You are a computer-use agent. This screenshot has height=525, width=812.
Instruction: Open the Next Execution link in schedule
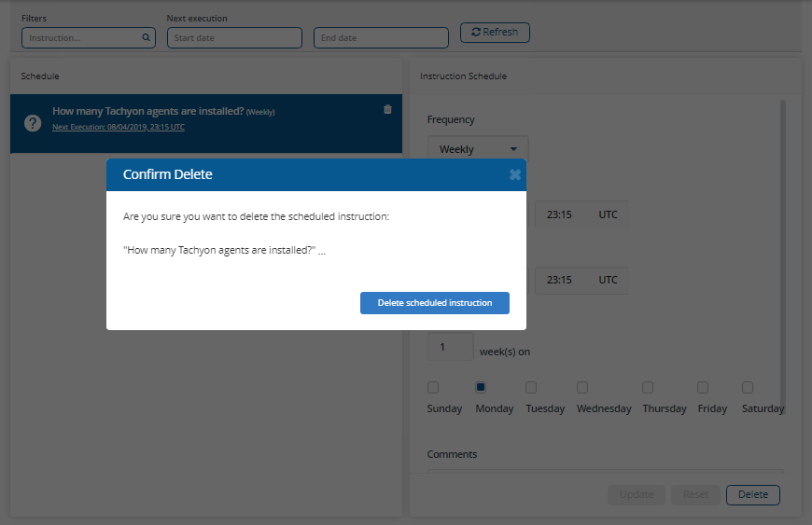coord(119,127)
